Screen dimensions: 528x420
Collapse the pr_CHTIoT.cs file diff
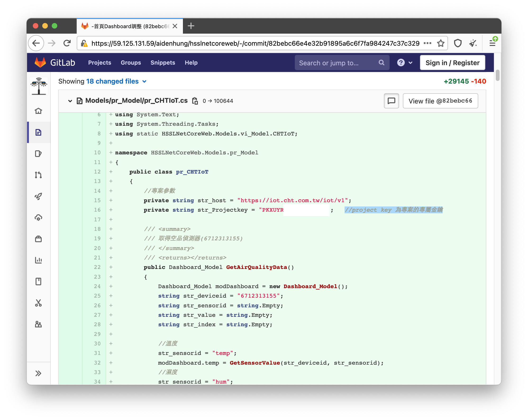70,101
